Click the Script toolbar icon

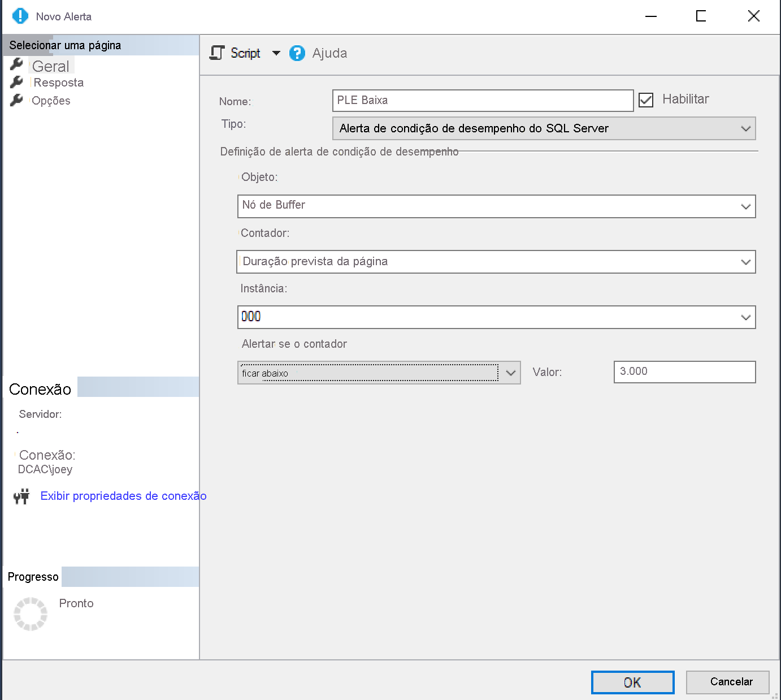click(217, 53)
